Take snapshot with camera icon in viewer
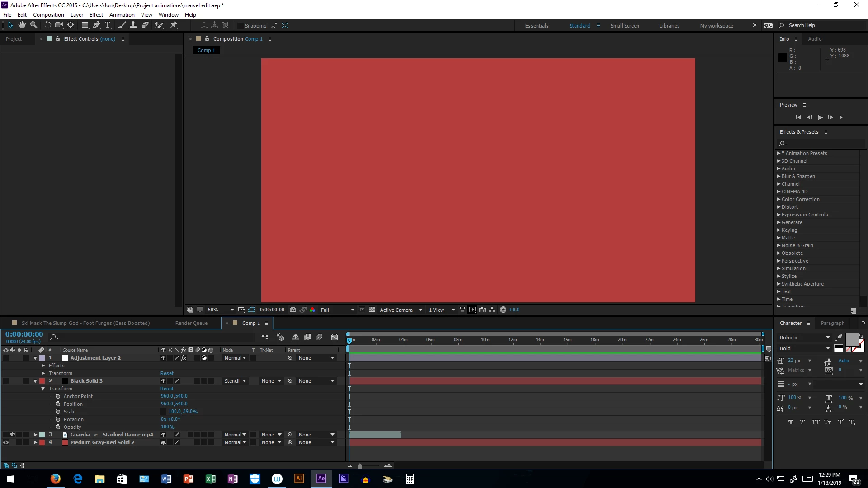The height and width of the screenshot is (488, 868). click(x=293, y=310)
